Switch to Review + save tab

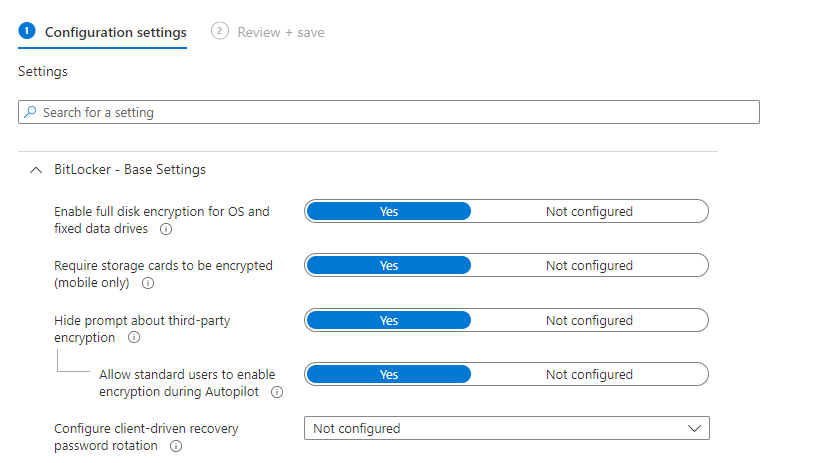pyautogui.click(x=281, y=32)
